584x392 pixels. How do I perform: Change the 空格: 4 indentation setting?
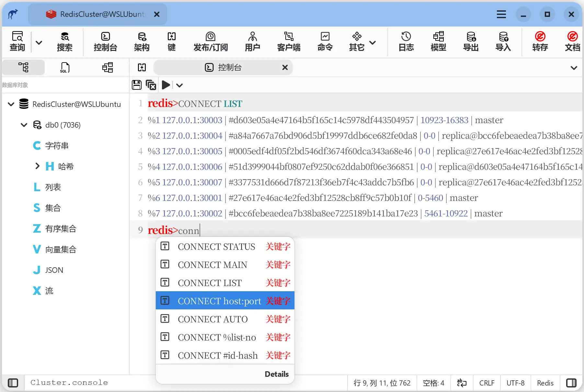pyautogui.click(x=433, y=383)
